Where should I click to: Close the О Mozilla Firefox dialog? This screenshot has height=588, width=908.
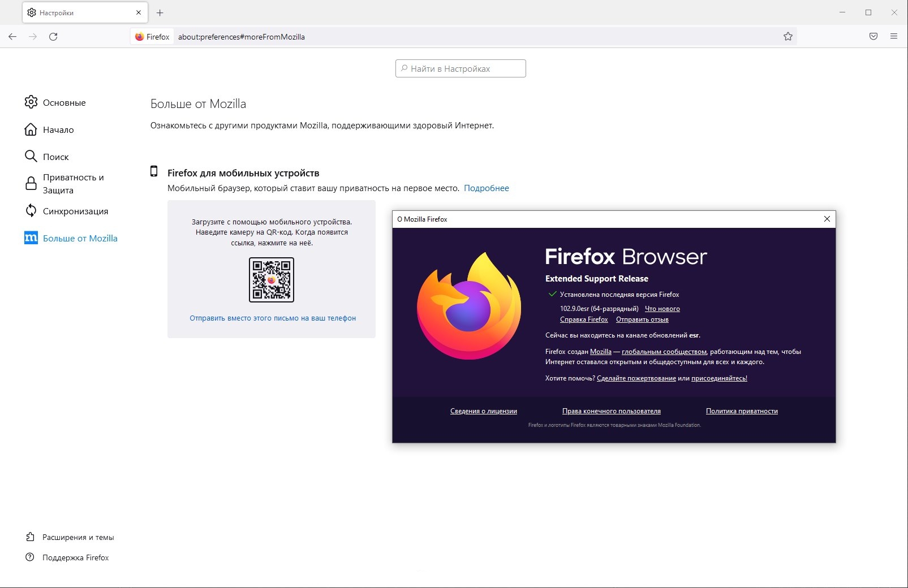[827, 219]
